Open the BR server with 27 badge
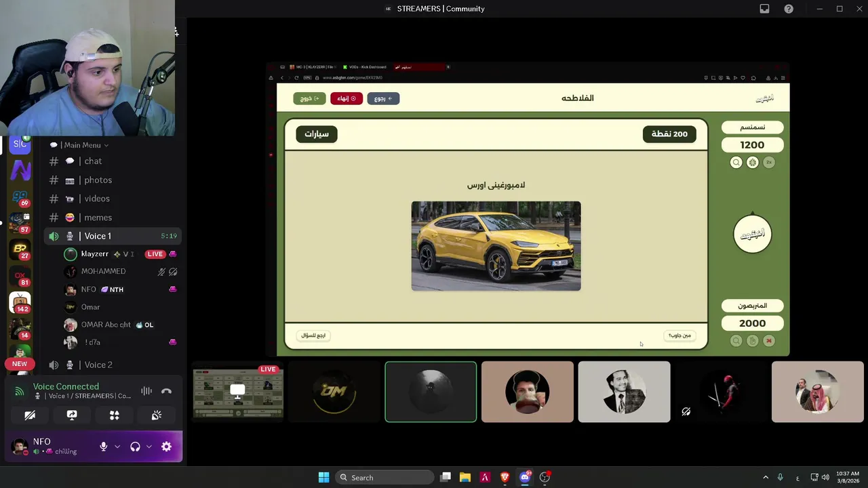 click(x=20, y=249)
